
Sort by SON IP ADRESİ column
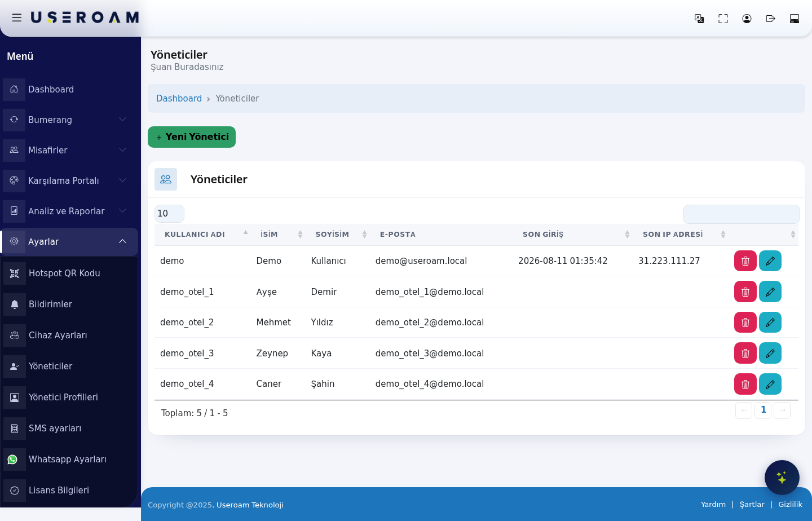click(681, 235)
